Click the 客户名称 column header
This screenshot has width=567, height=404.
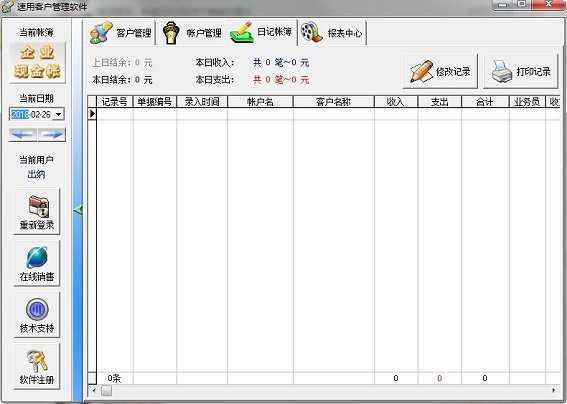(x=333, y=102)
